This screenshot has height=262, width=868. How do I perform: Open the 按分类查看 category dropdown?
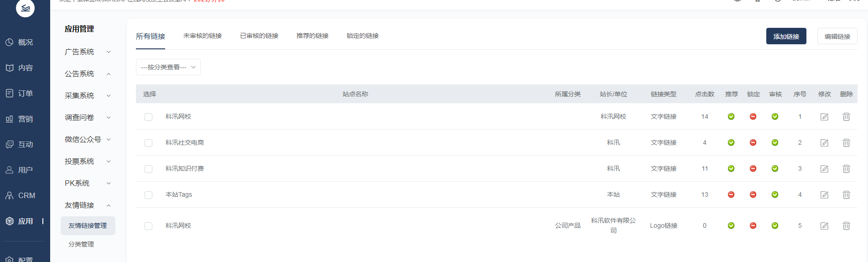click(x=168, y=67)
